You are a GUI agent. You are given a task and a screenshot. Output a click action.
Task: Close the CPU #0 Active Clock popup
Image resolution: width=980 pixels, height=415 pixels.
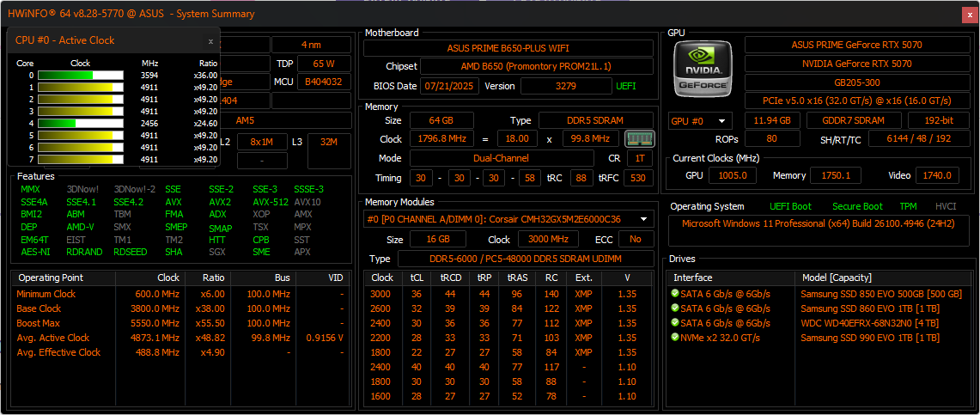pyautogui.click(x=210, y=40)
